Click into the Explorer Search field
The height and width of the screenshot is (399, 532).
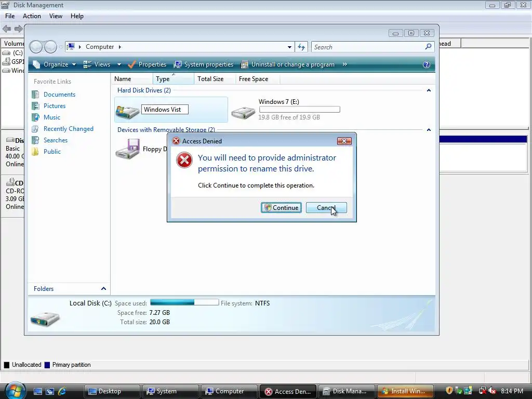(368, 47)
